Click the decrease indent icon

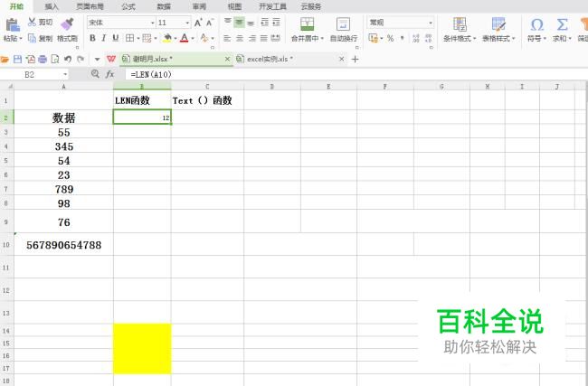(264, 22)
